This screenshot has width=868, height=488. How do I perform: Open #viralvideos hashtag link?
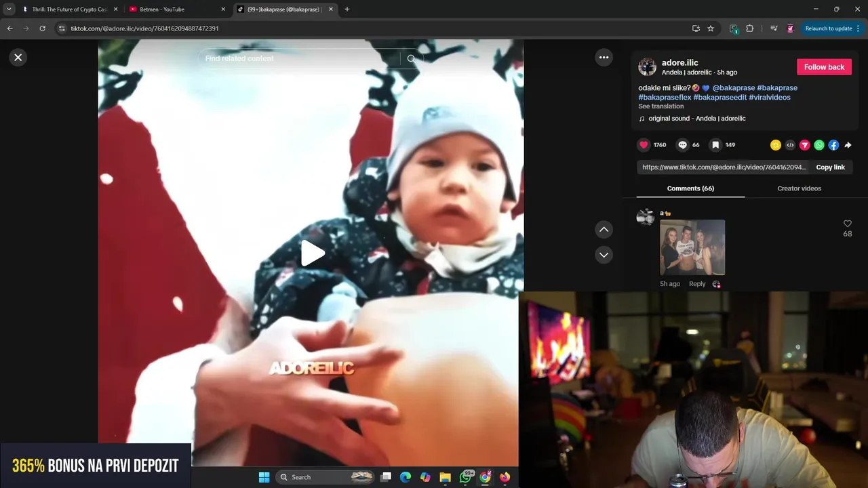[x=770, y=98]
